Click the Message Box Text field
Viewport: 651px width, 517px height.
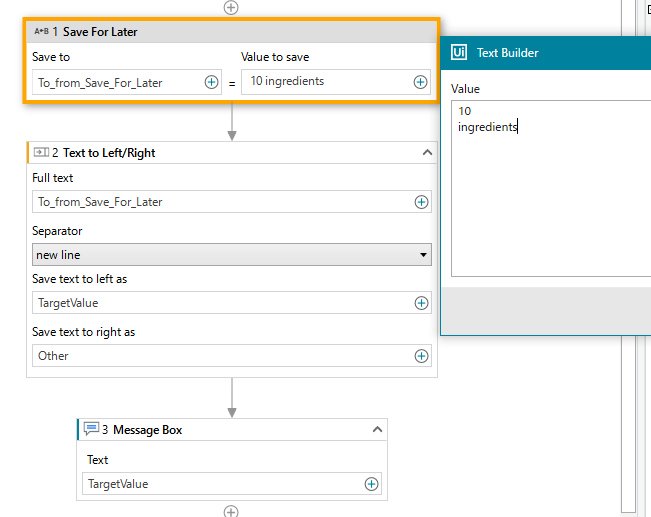(222, 484)
